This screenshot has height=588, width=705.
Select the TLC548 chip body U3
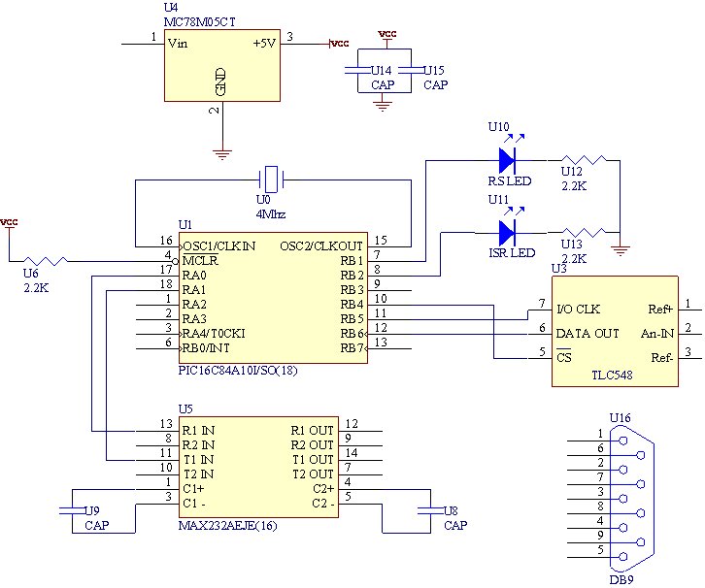[615, 332]
